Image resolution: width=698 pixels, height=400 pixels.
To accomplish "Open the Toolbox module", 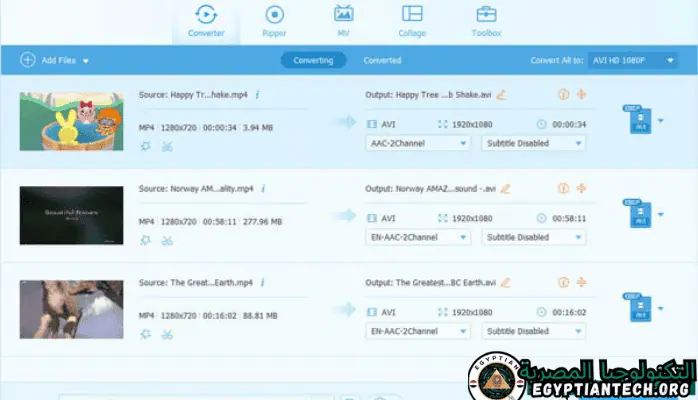I will tap(486, 21).
